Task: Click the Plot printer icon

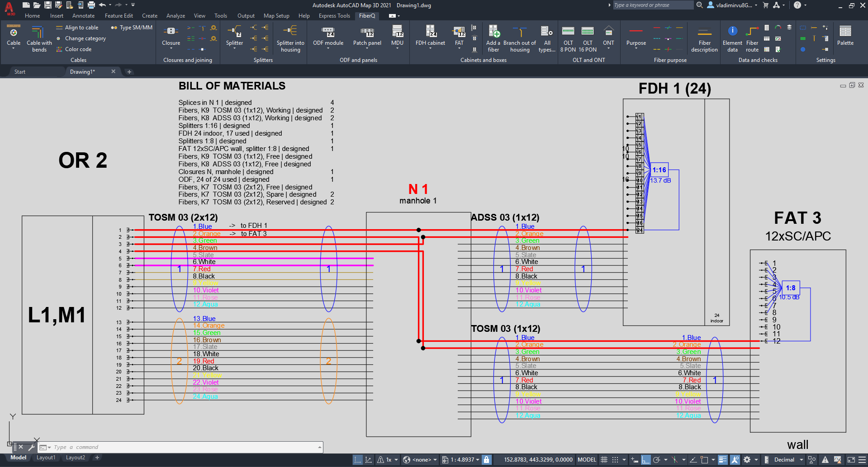Action: 91,5
